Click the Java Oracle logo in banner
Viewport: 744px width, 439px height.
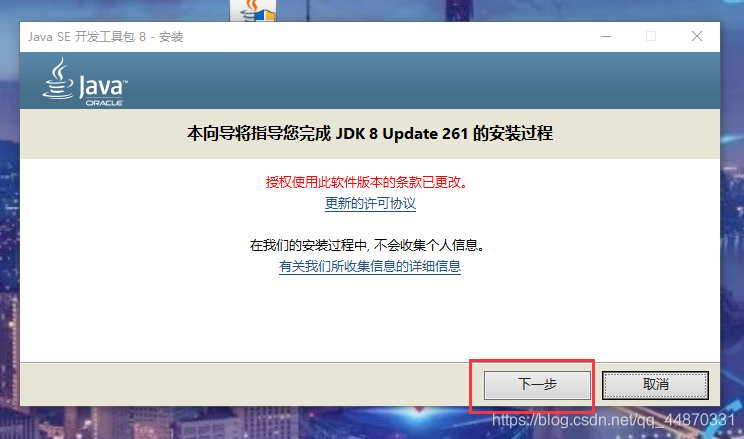(85, 82)
